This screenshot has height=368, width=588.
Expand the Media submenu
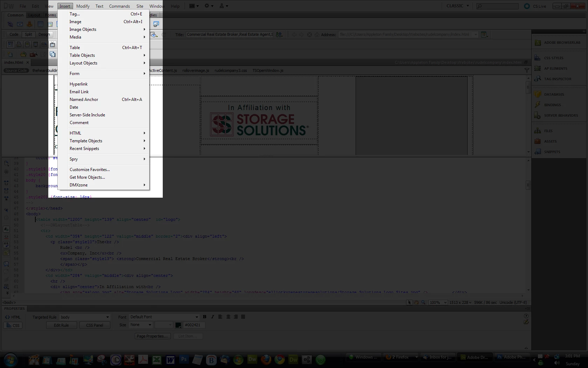coord(108,37)
